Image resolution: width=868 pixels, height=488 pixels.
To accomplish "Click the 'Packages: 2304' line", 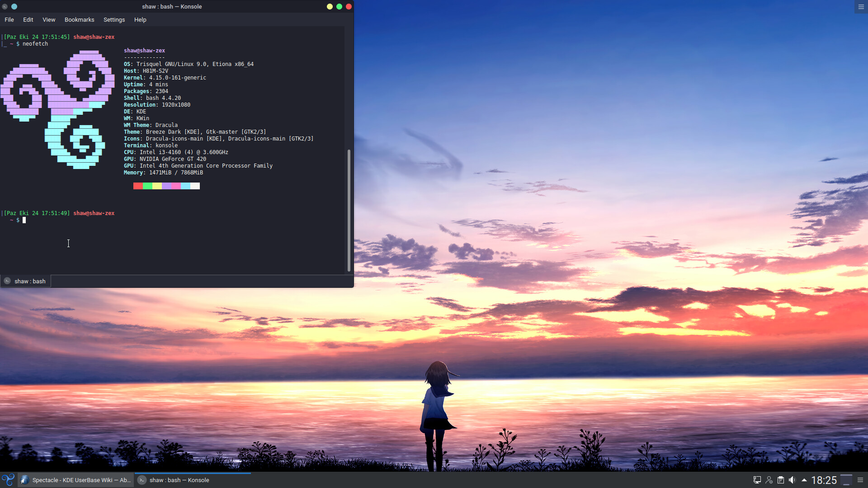I will coord(146,91).
